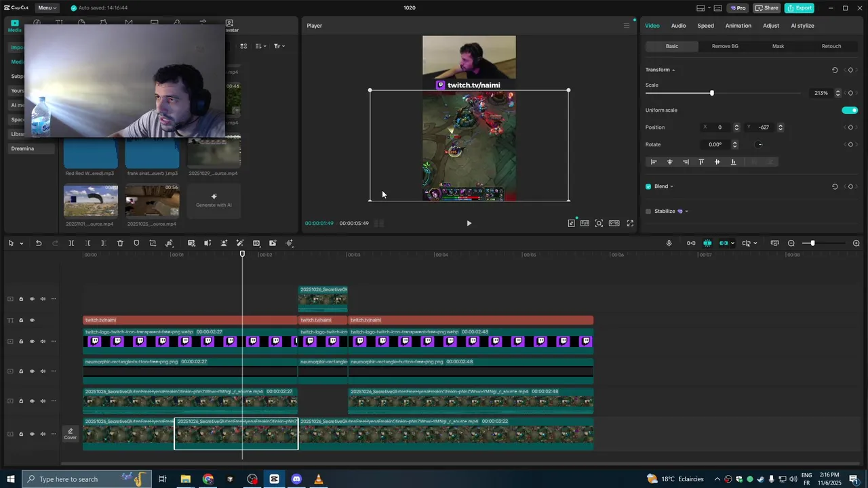Screen dimensions: 868x488
Task: Open the Menu dropdown in title bar
Action: point(47,8)
